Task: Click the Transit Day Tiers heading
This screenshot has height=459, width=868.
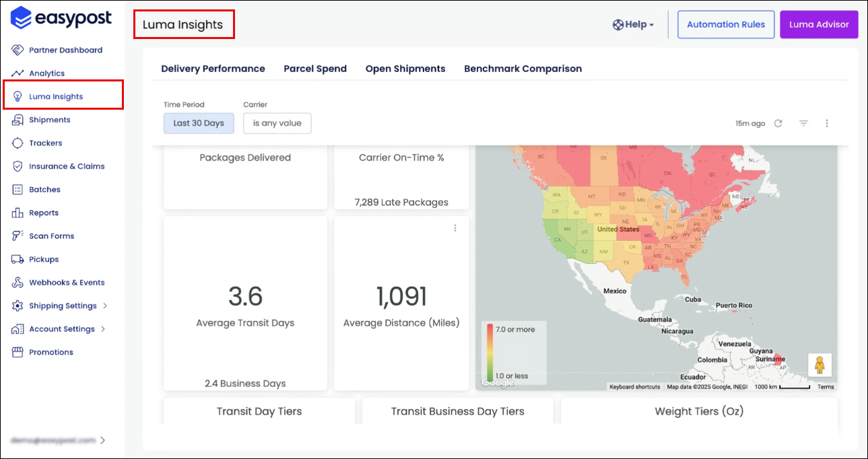Action: coord(259,411)
